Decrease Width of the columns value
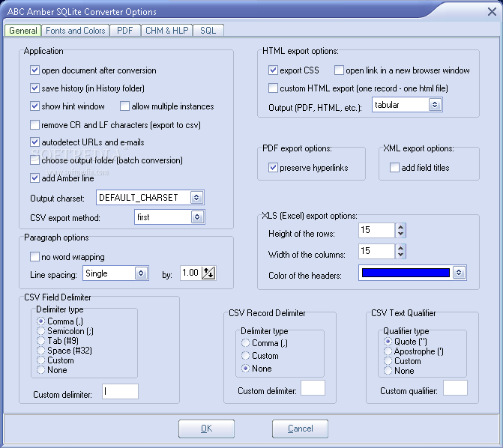The image size is (503, 448). [400, 255]
